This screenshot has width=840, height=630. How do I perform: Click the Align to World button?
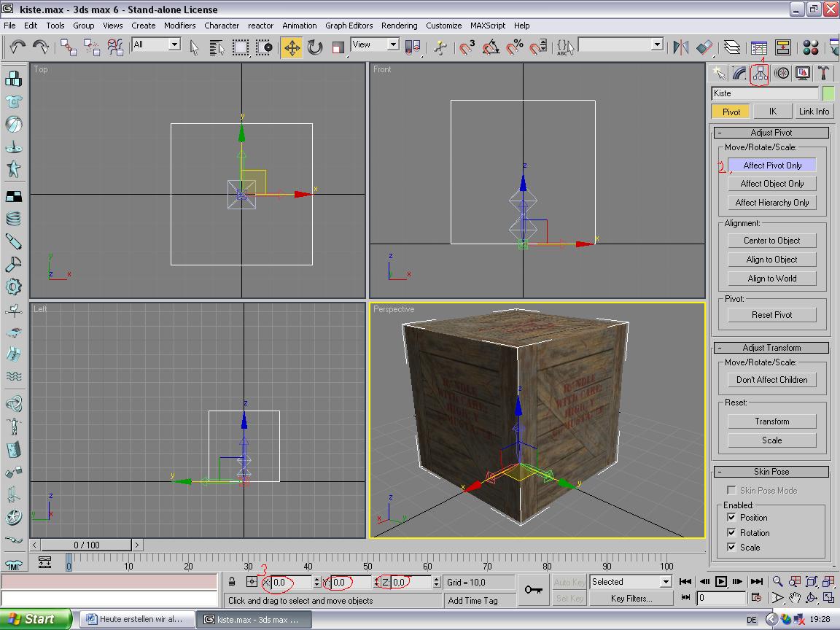(x=772, y=279)
